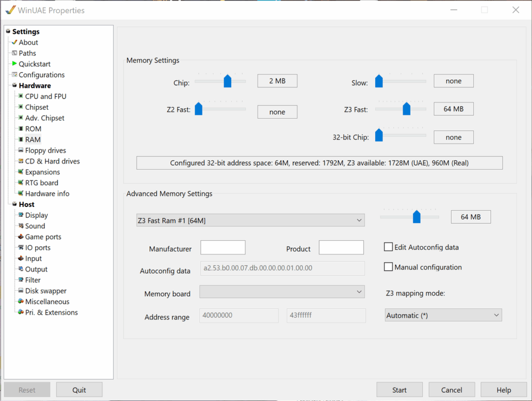Click the About checkmark icon in tree
The image size is (532, 401).
(14, 42)
